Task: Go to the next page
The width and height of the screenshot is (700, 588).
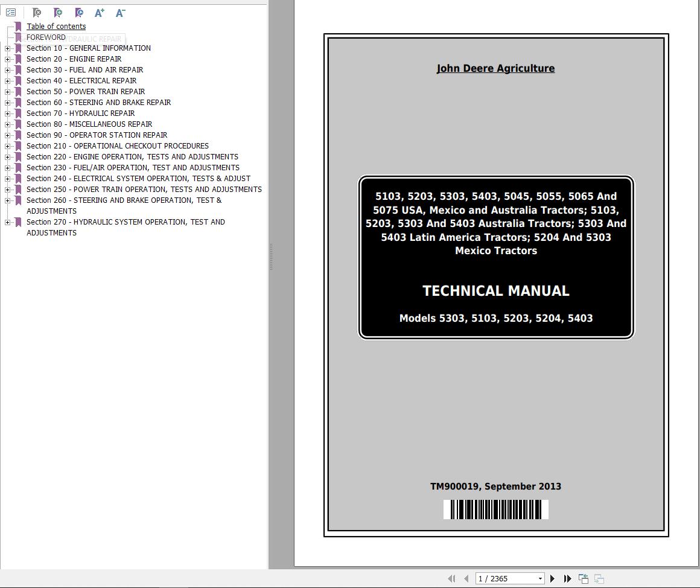Action: pos(552,578)
